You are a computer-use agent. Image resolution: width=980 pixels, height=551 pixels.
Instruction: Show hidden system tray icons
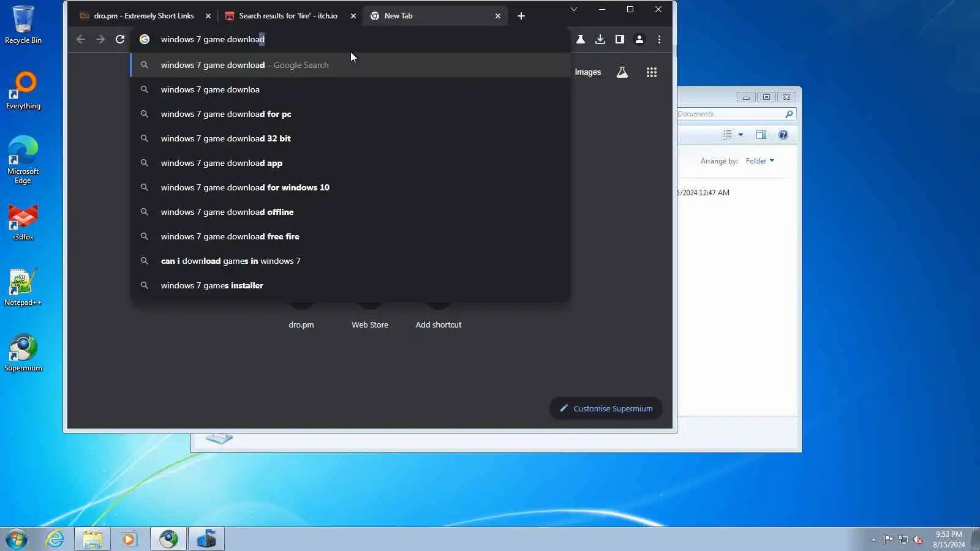coord(873,539)
